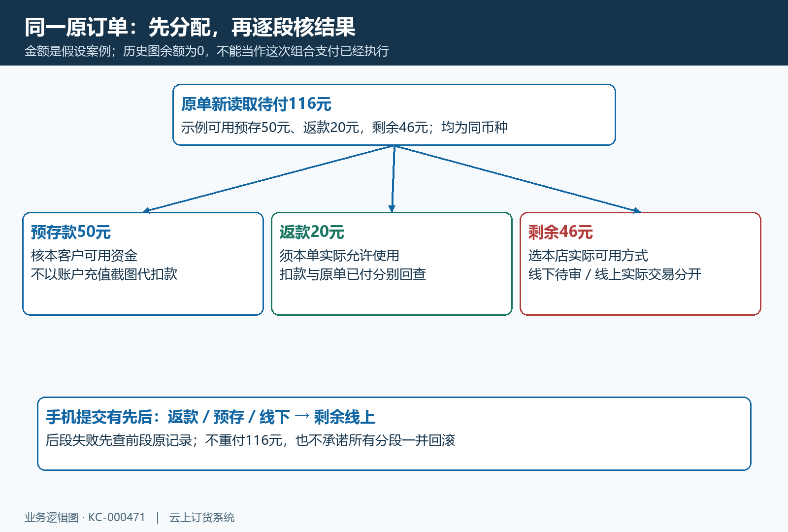Click the line 扣款与原单已付分别回查
Screen dimensions: 788x532
point(353,274)
